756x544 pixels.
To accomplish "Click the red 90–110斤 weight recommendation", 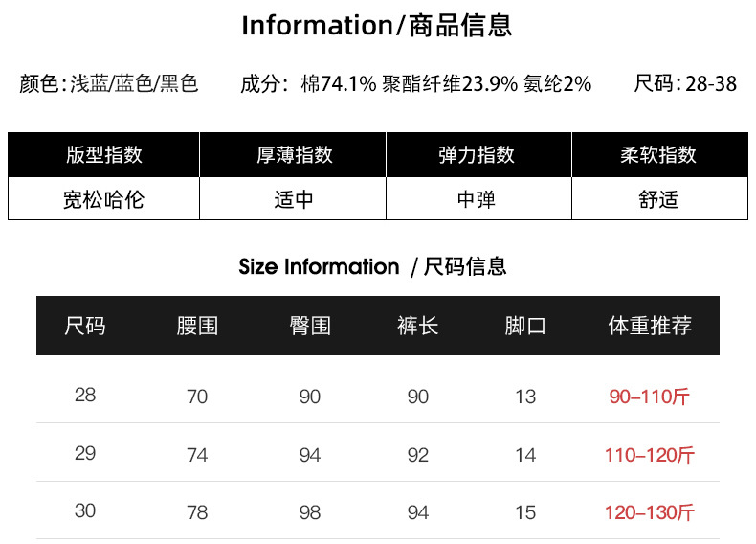I will click(650, 397).
